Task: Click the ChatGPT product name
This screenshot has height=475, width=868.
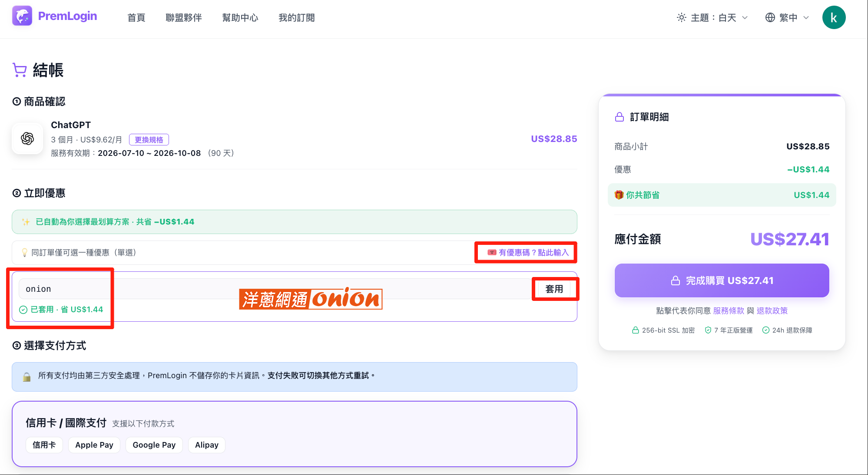Action: tap(71, 125)
